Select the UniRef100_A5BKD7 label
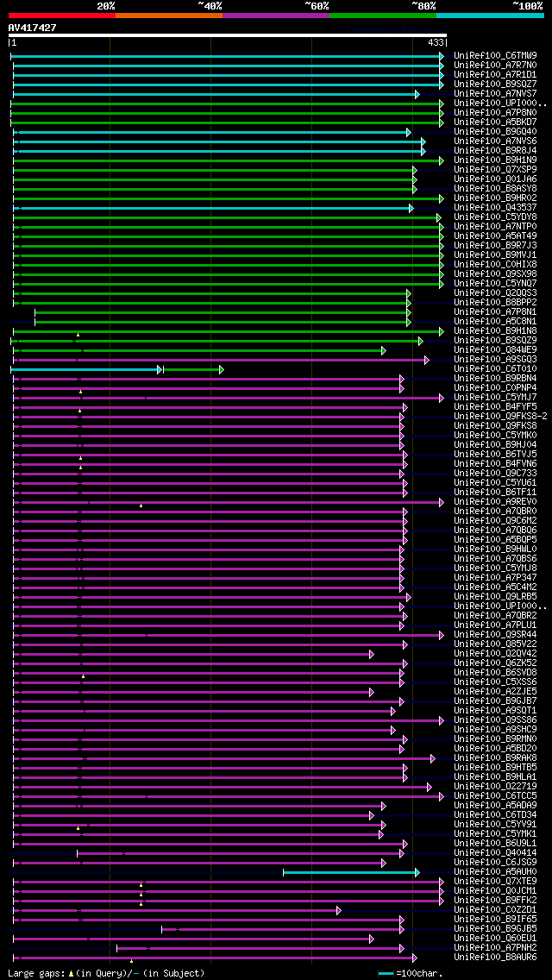Viewport: 552px width, 980px height. point(495,122)
